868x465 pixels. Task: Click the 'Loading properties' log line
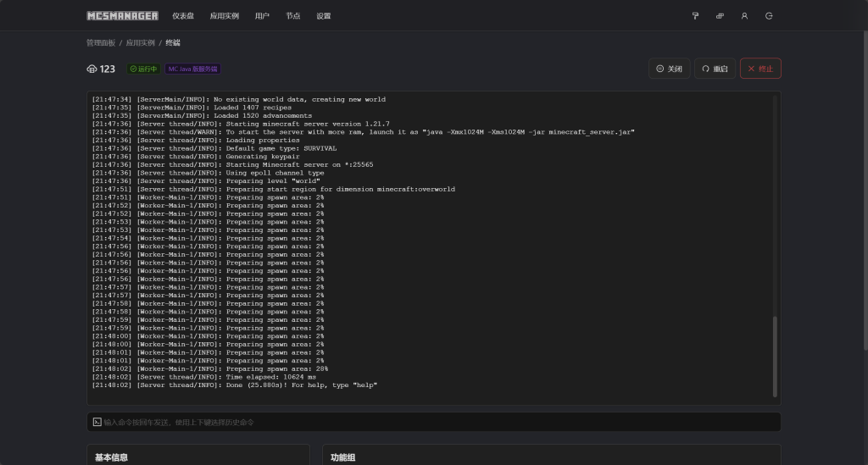pyautogui.click(x=196, y=140)
